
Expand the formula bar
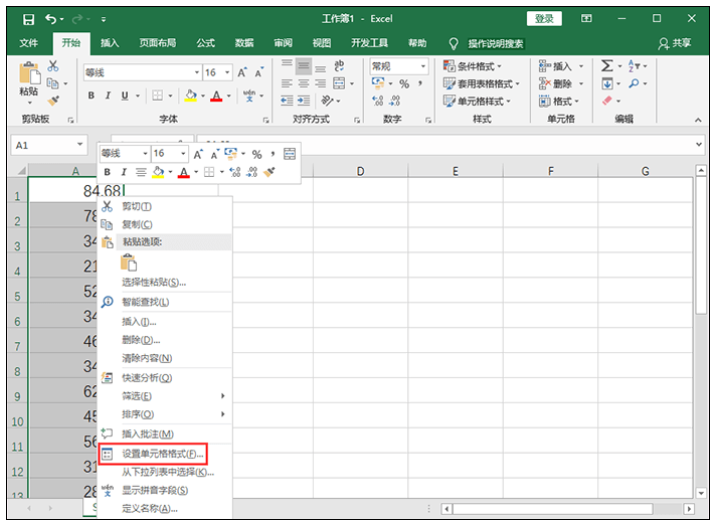(699, 144)
